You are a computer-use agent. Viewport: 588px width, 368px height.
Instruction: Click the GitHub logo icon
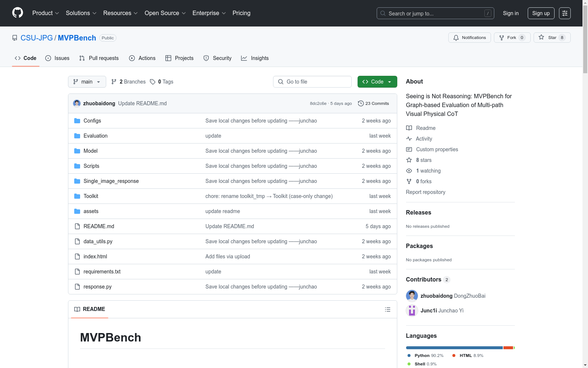tap(18, 13)
